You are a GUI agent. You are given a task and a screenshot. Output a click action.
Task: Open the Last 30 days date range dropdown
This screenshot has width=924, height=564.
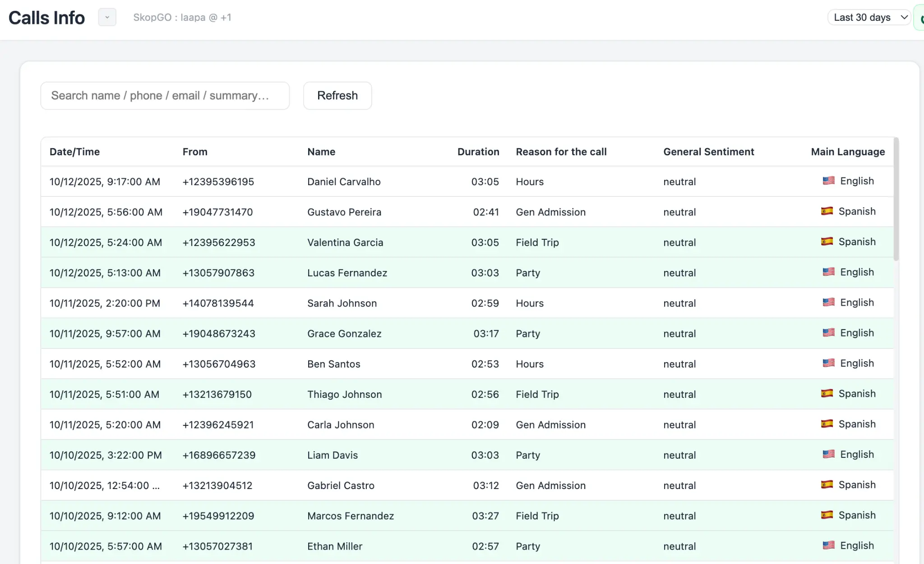click(x=869, y=17)
